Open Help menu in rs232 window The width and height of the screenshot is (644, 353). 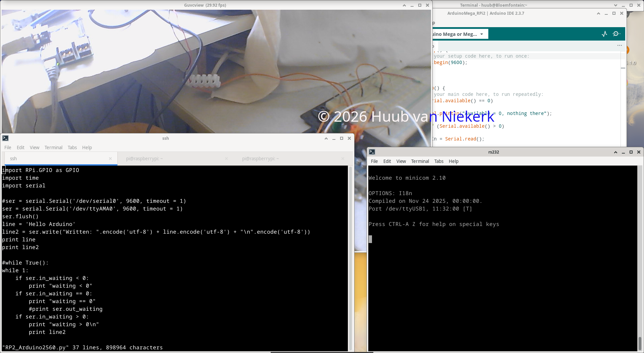click(453, 161)
